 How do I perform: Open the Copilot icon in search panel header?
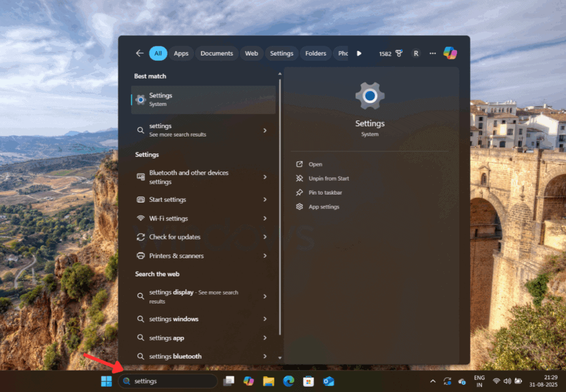coord(450,54)
